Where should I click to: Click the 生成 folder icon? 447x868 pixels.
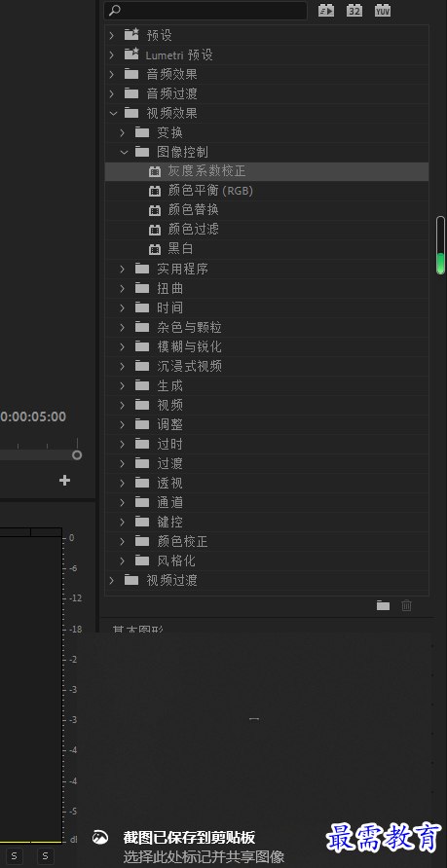click(142, 385)
